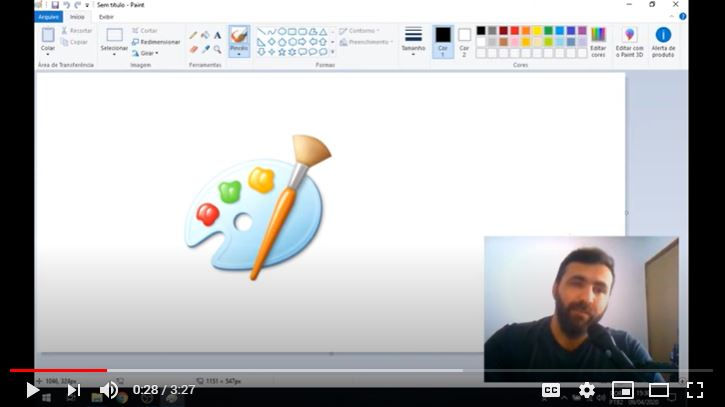
Task: Click the Cortar crop button
Action: coord(145,31)
